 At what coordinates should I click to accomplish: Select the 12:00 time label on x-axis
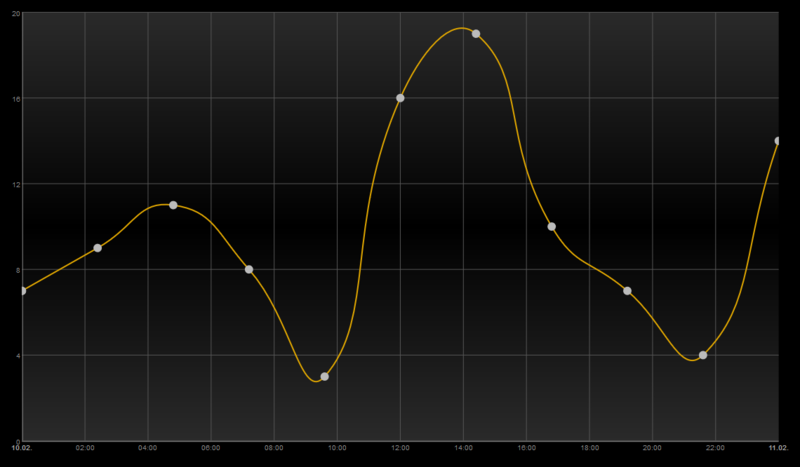click(400, 447)
